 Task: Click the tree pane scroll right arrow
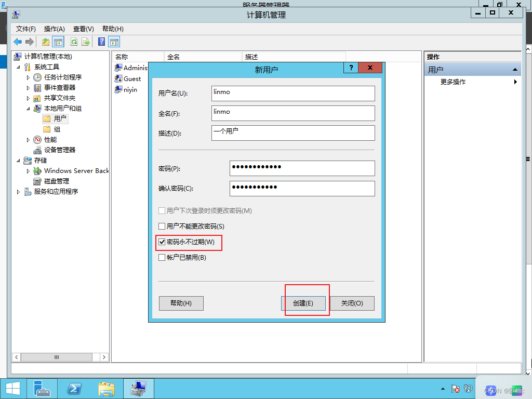[104, 357]
